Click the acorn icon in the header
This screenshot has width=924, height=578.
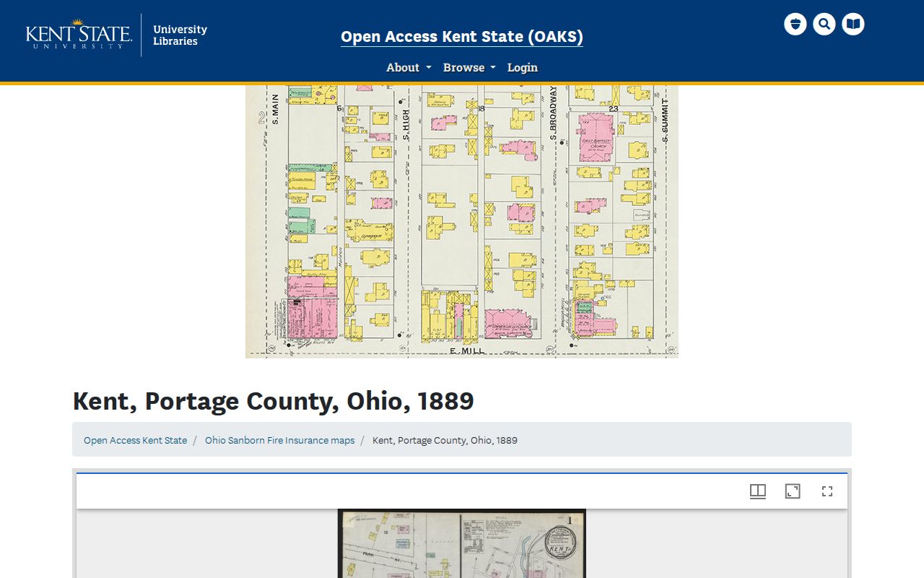795,24
